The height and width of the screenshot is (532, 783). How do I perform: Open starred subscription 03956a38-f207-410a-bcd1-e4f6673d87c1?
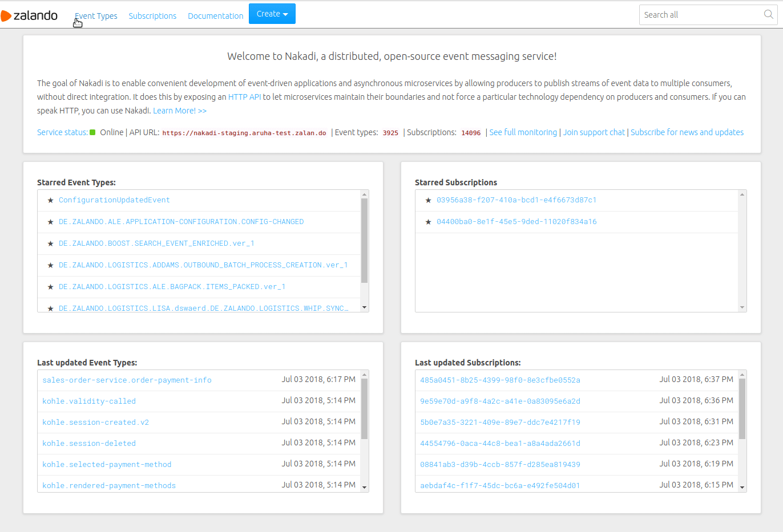(x=516, y=200)
